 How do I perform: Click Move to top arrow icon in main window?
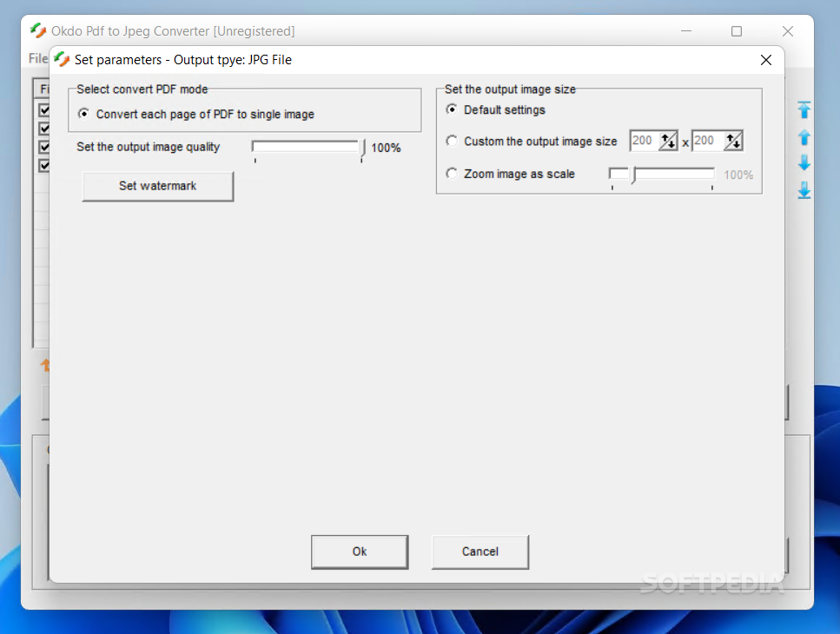[x=804, y=109]
